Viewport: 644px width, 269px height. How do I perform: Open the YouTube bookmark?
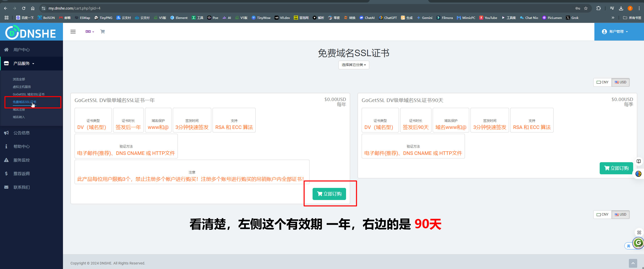[x=488, y=18]
